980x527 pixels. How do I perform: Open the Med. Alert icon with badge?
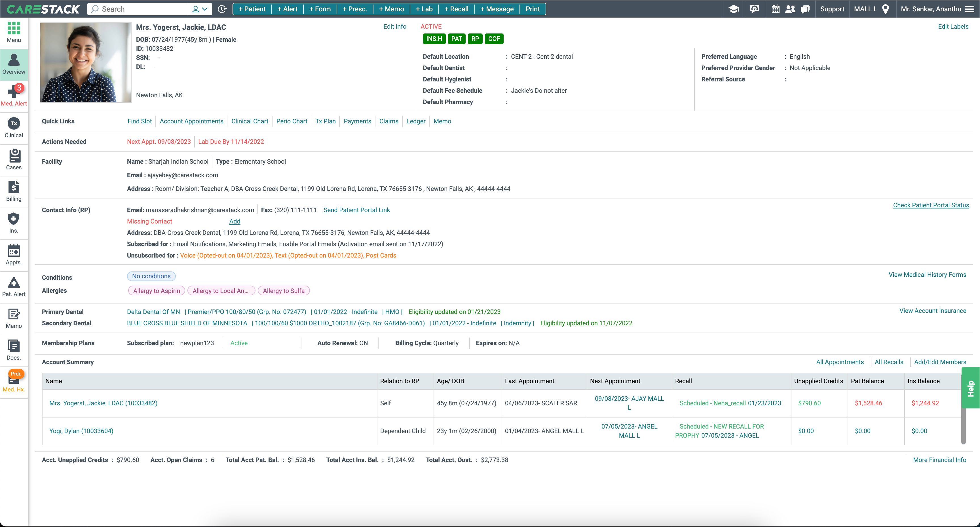[14, 96]
